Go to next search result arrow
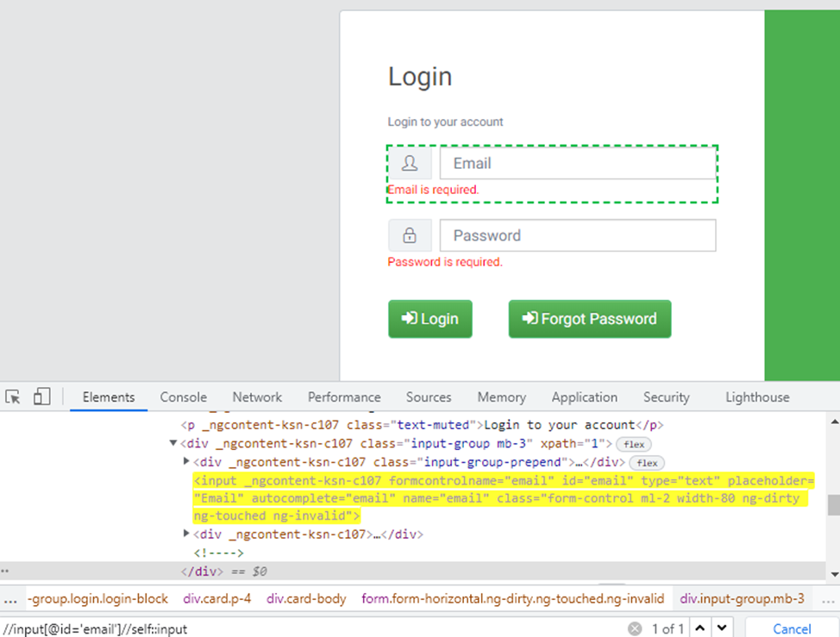Image resolution: width=840 pixels, height=637 pixels. [722, 628]
